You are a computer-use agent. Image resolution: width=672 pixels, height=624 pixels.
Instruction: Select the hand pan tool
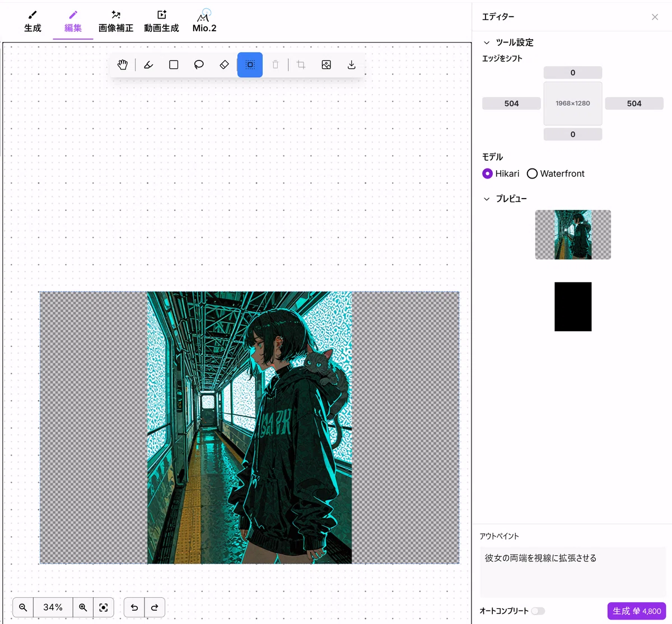pos(123,65)
